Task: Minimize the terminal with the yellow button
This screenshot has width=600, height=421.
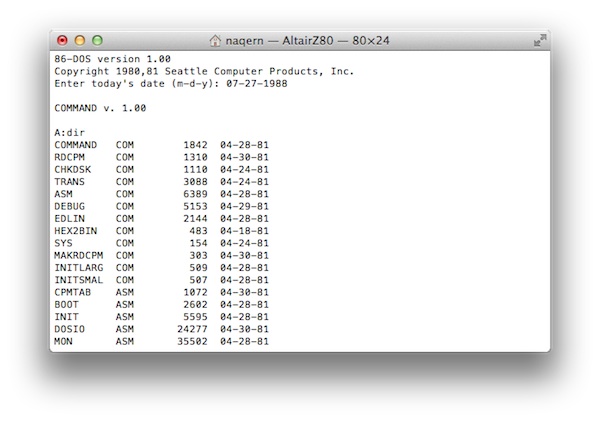Action: tap(80, 41)
